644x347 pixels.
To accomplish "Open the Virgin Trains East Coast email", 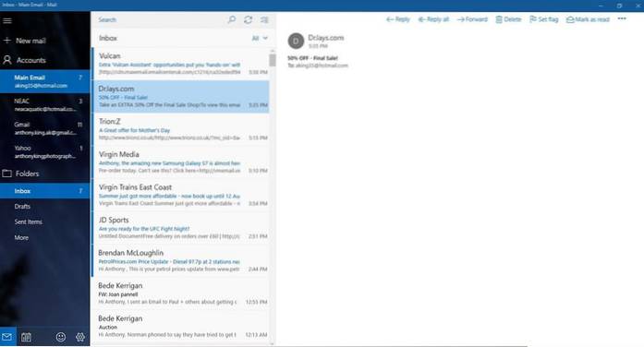I will point(181,195).
